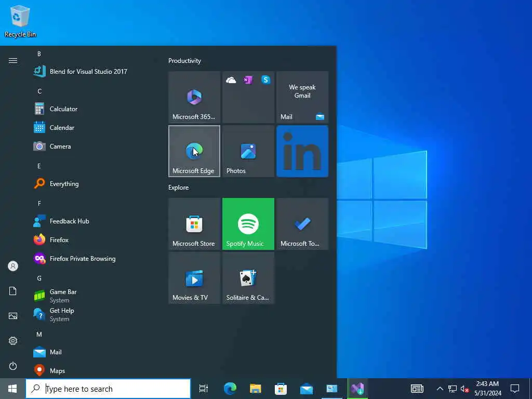Open Microsoft Store from the taskbar

[281, 389]
